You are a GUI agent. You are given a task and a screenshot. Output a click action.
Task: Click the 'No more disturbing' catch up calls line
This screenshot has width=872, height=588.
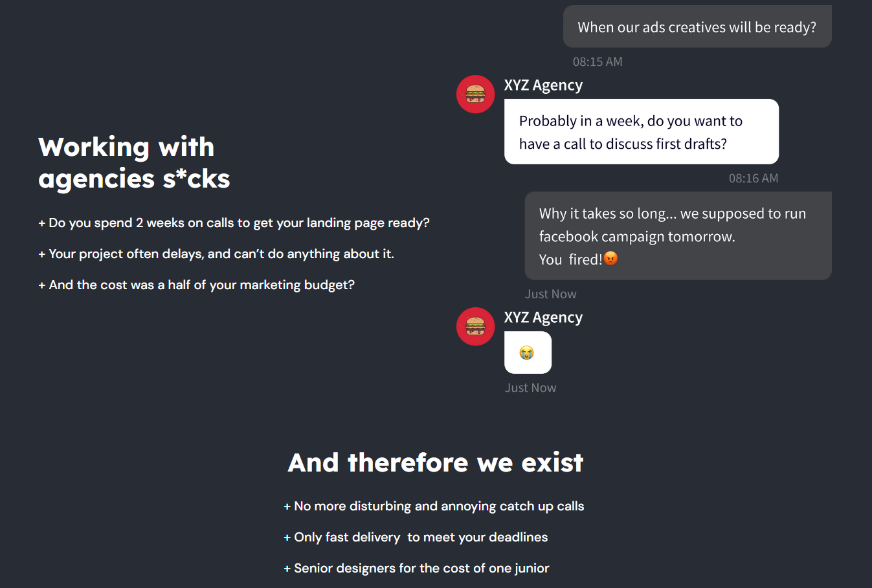click(x=434, y=506)
